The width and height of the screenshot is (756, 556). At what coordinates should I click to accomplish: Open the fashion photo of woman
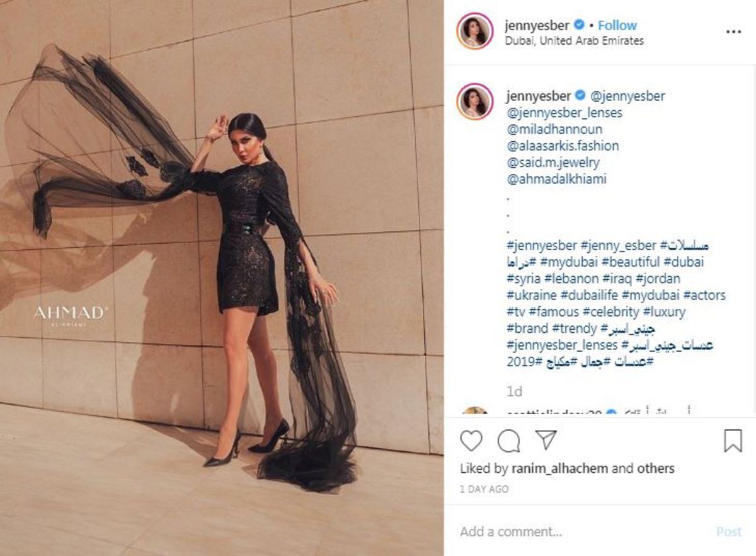click(x=222, y=278)
